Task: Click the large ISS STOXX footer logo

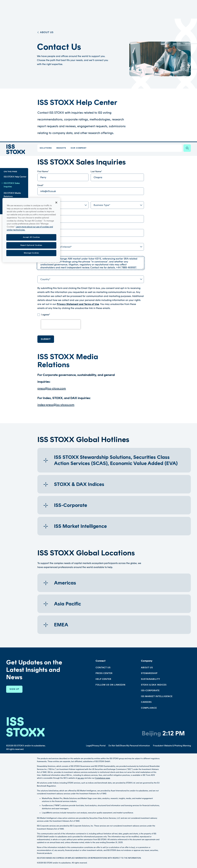Action: [25, 727]
